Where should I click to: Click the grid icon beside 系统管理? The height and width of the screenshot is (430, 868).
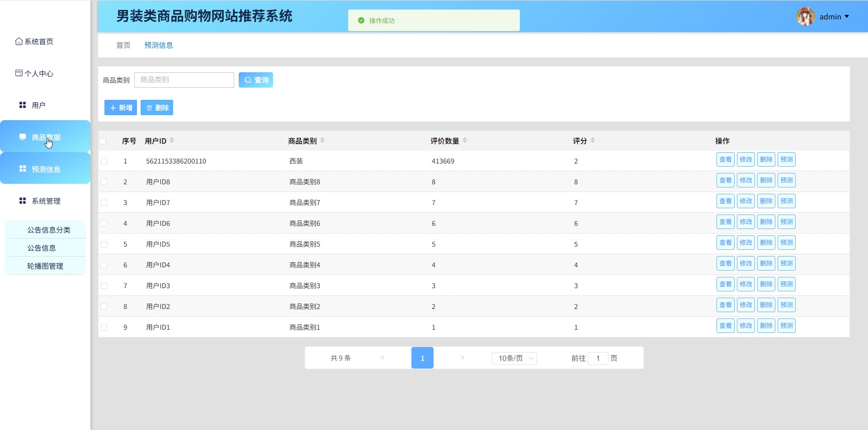coord(23,201)
